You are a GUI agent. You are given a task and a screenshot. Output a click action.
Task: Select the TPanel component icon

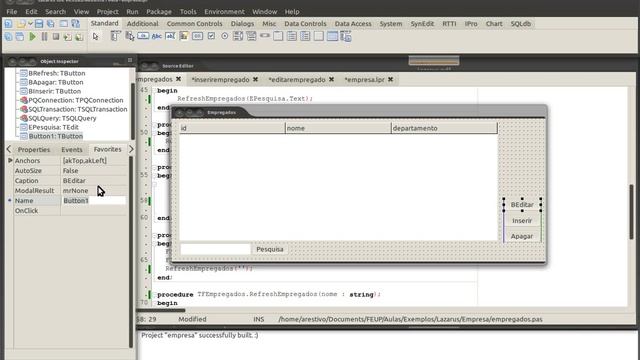click(319, 36)
